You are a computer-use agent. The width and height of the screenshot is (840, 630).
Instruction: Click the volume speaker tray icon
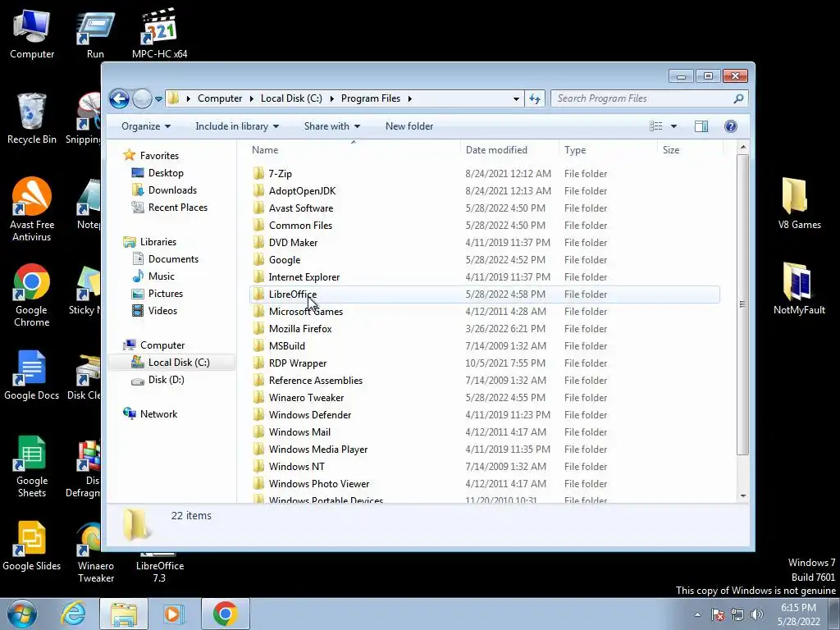pos(757,614)
